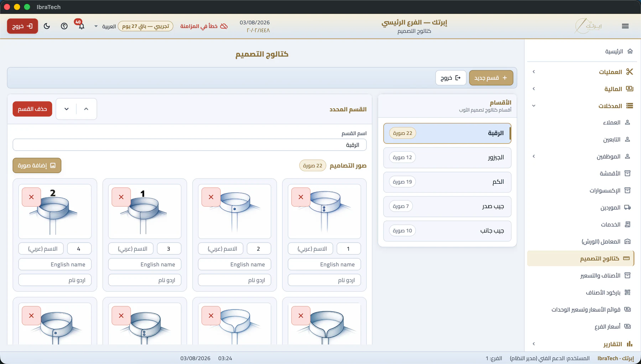The image size is (641, 364).
Task: Click the الأصناف والتسعير sidebar icon
Action: [627, 275]
